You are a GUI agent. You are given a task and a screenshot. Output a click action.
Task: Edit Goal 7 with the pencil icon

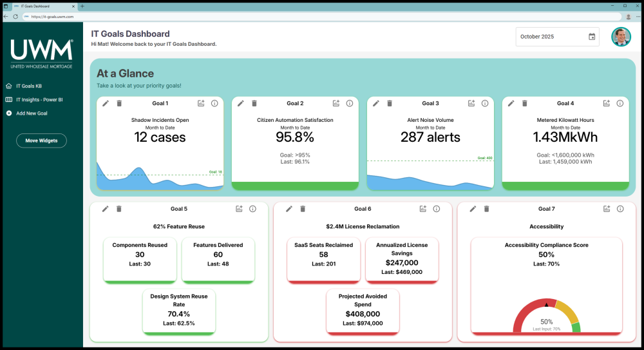(473, 209)
